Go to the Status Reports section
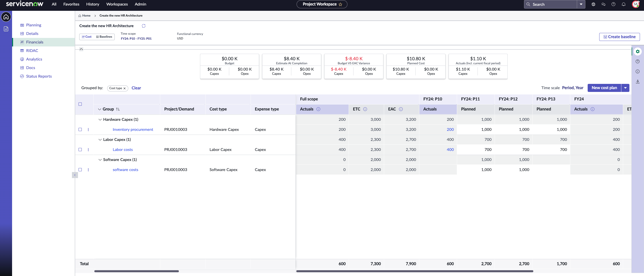Viewport: 644px width, 276px height. click(39, 76)
